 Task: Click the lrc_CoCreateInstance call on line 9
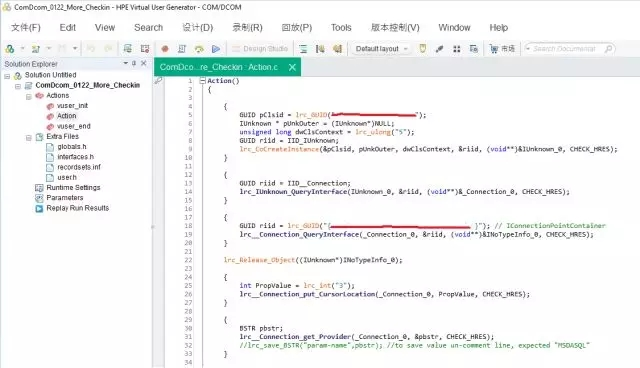279,149
